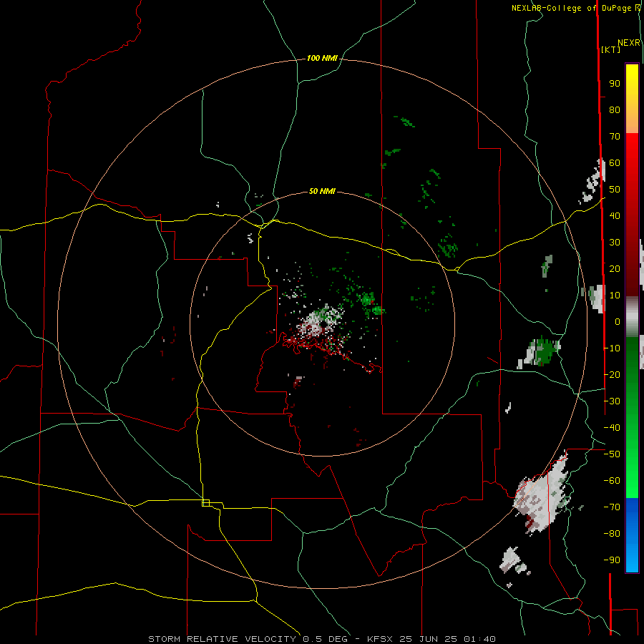Screen dimensions: 644x644
Task: Click the gray-green echo cluster at radar center
Action: tap(321, 321)
